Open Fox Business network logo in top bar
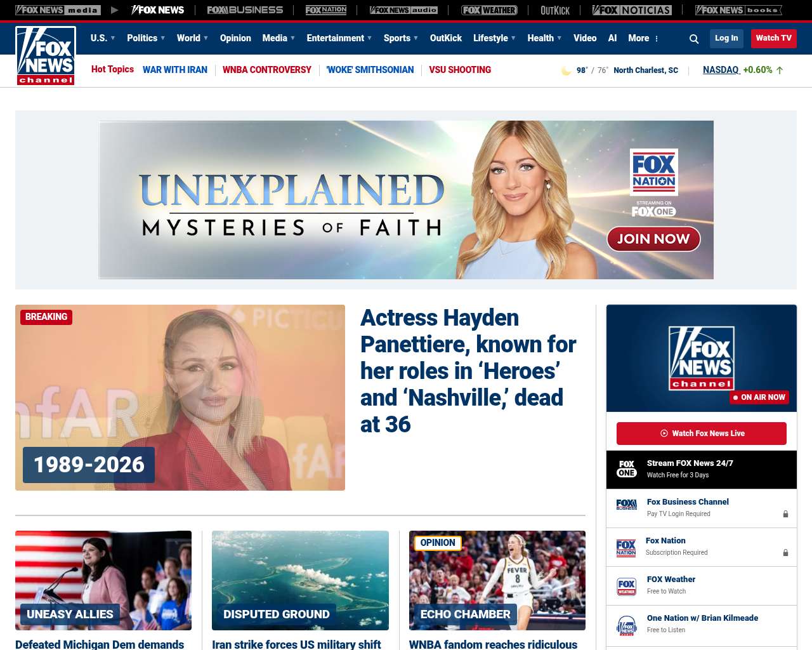The width and height of the screenshot is (812, 650). tap(245, 10)
